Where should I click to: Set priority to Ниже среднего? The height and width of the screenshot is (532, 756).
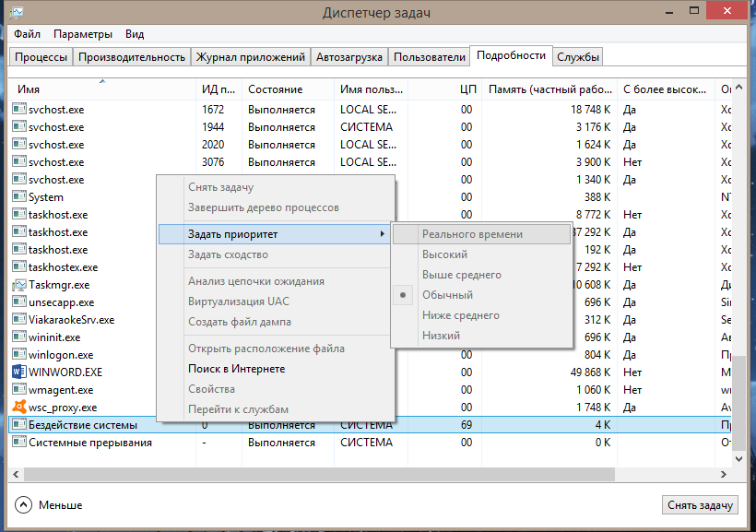point(460,315)
